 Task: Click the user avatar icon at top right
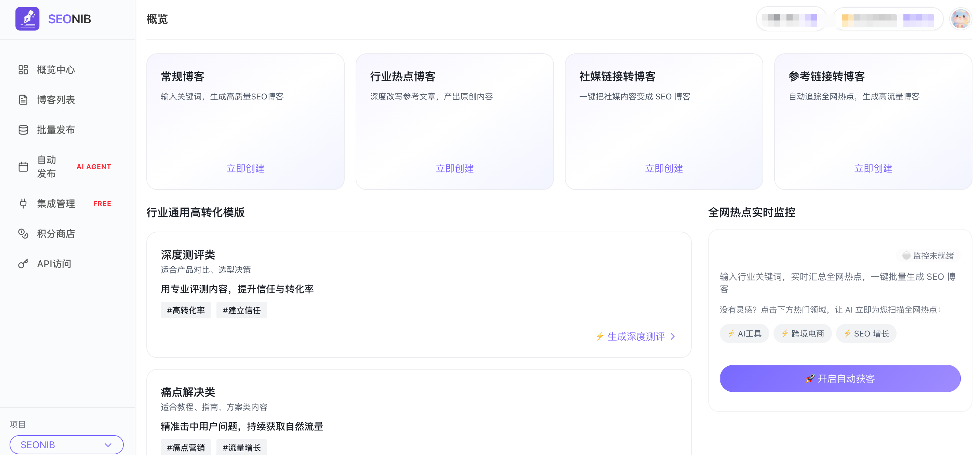click(961, 19)
